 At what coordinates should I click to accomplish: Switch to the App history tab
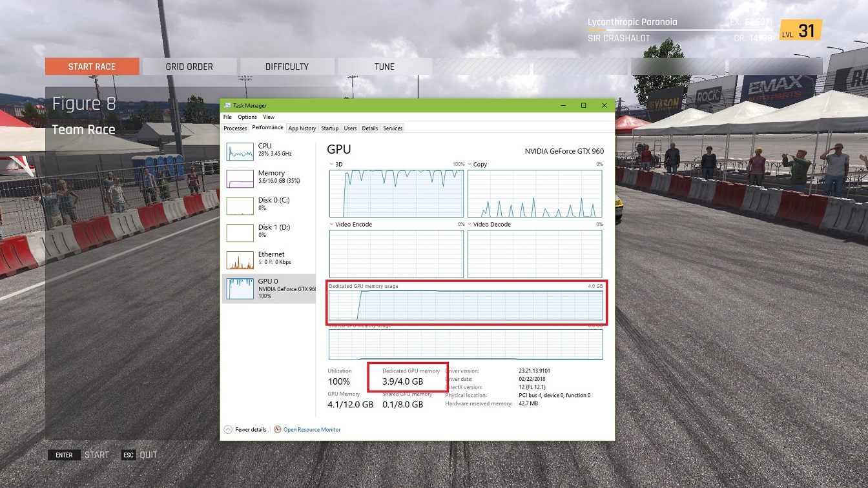pyautogui.click(x=302, y=128)
